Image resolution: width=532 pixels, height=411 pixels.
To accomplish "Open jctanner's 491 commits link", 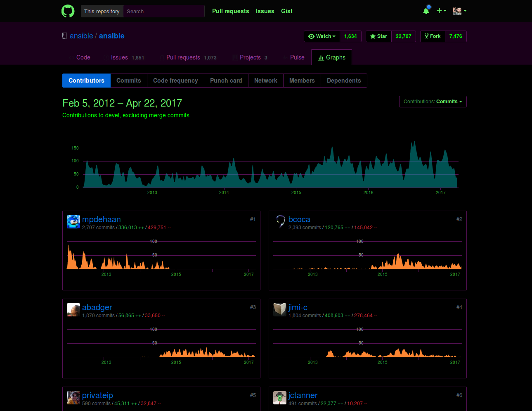I will point(303,404).
